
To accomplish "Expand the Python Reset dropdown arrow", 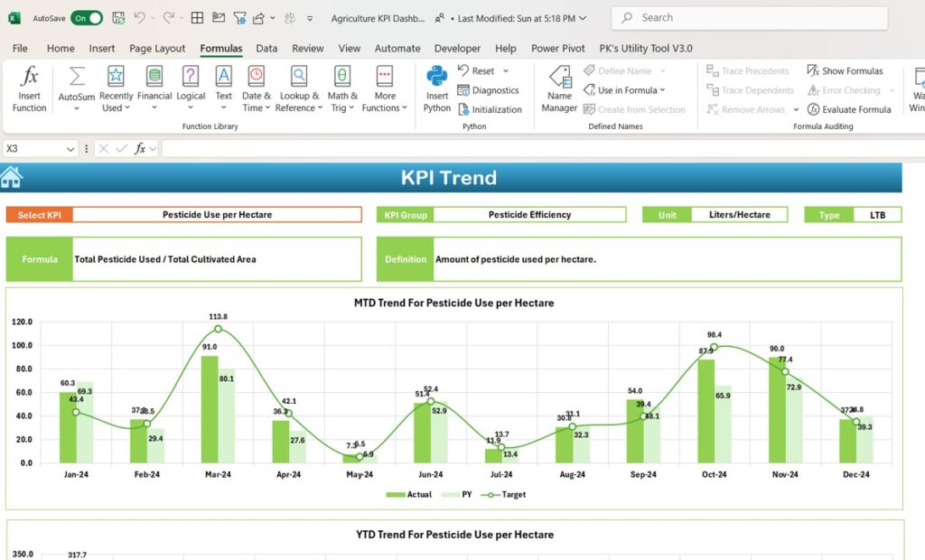I will 506,70.
